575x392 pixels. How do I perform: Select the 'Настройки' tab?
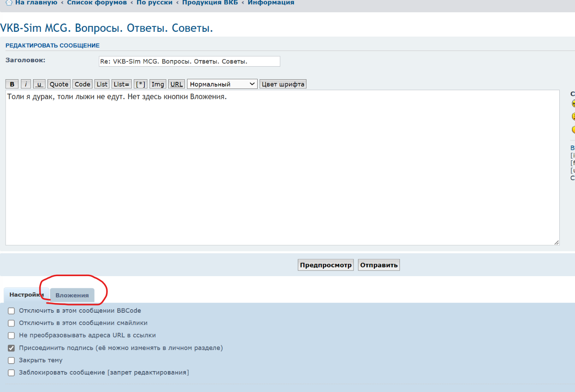click(25, 295)
